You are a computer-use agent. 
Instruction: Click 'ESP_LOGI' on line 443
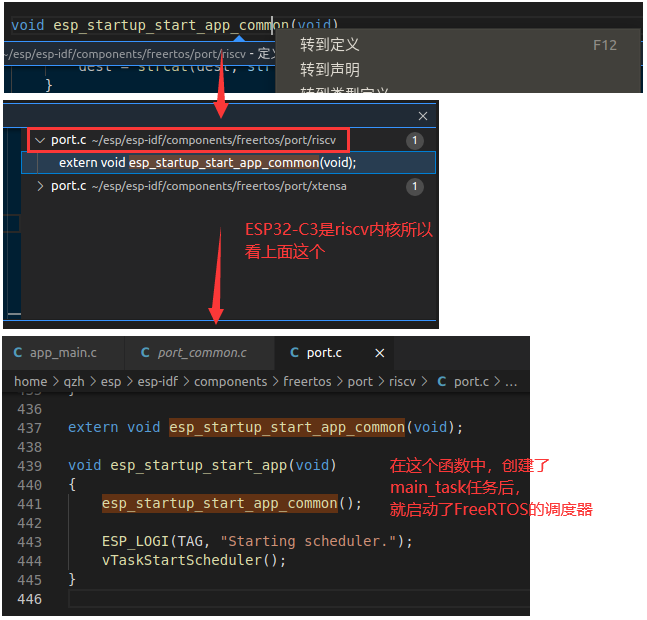[x=135, y=541]
